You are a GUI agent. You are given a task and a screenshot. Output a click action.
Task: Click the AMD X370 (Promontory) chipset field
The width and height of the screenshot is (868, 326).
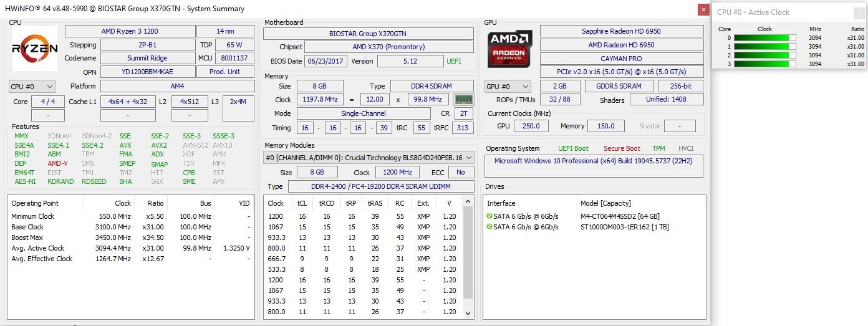point(388,47)
